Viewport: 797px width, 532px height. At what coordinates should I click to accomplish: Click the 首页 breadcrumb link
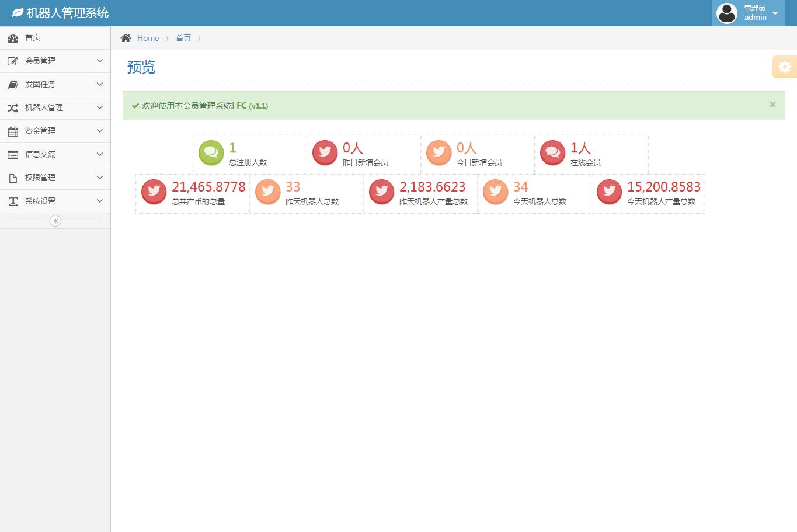click(x=183, y=38)
